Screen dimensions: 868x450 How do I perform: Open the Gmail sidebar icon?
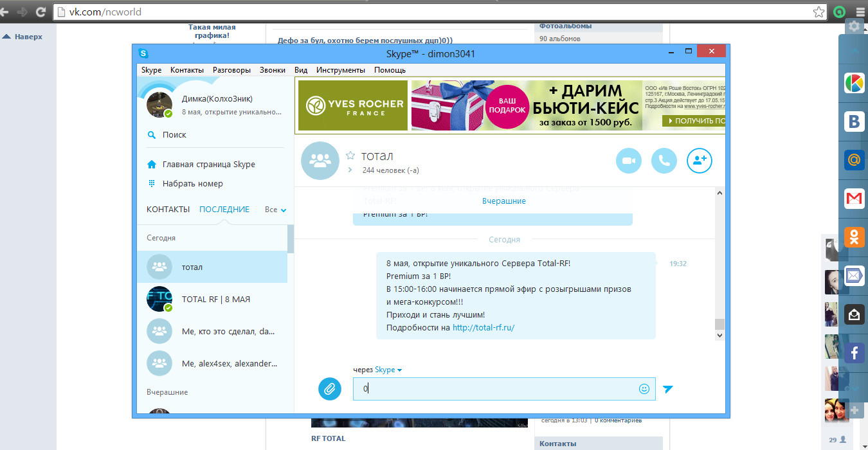point(854,199)
